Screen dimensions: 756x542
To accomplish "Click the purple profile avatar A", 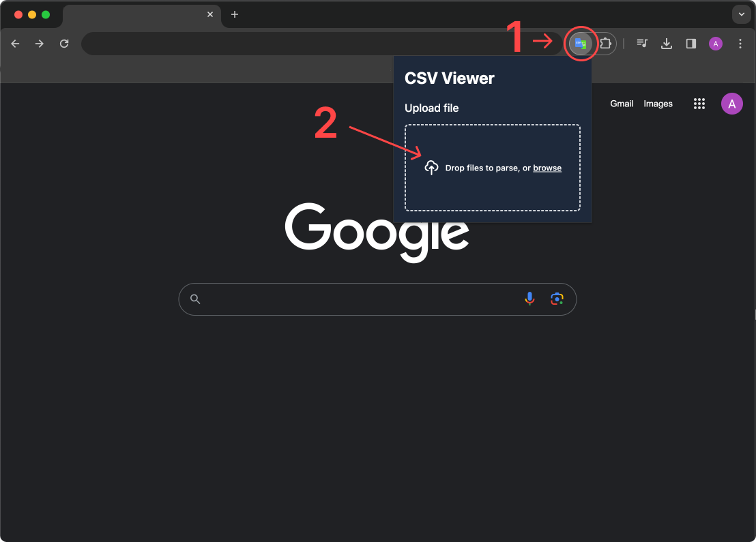I will click(732, 104).
